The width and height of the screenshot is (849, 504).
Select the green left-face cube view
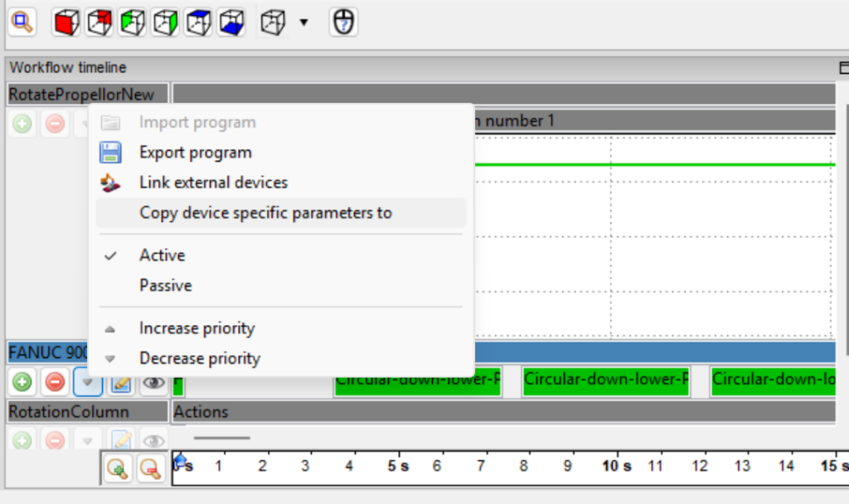(133, 22)
